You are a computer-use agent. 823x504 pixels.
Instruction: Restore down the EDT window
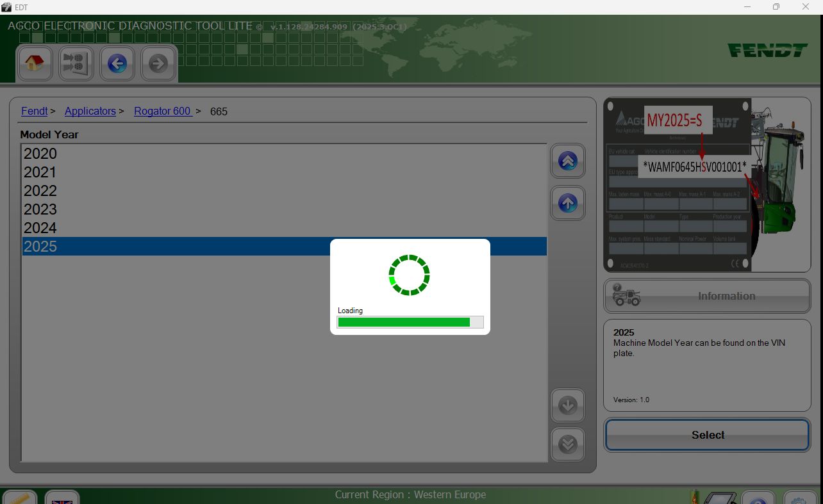click(x=776, y=7)
